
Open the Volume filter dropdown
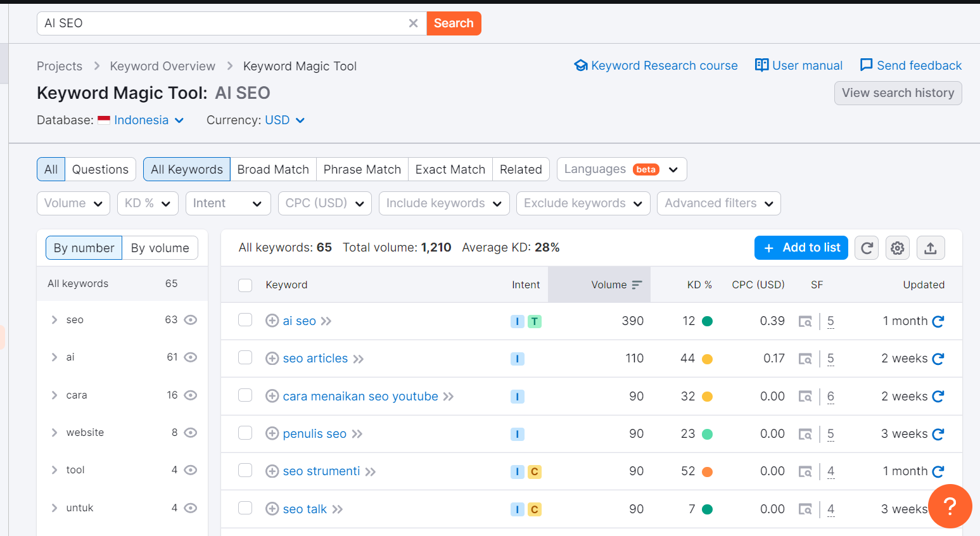click(73, 203)
